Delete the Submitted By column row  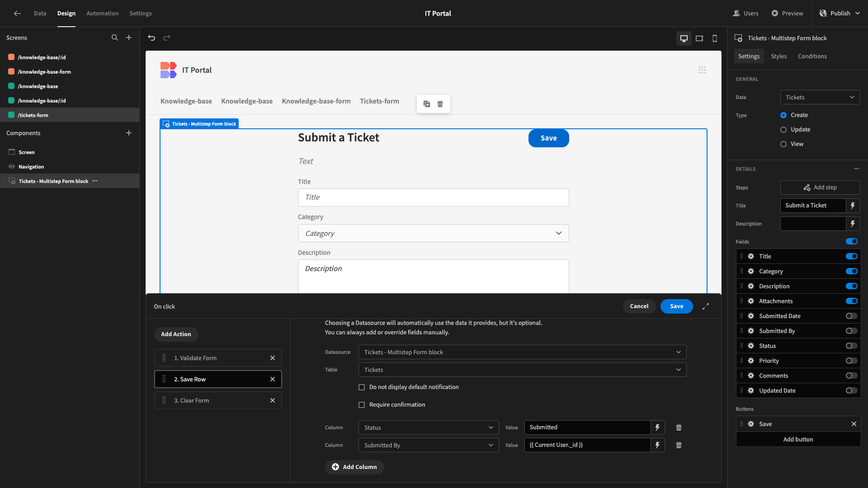coord(679,445)
